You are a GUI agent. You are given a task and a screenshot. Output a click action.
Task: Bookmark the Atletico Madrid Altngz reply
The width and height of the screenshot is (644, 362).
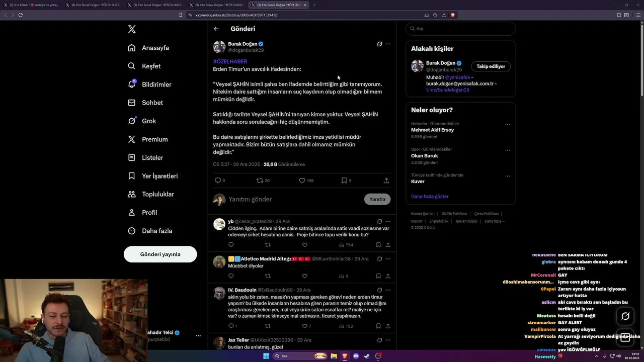pos(378,276)
